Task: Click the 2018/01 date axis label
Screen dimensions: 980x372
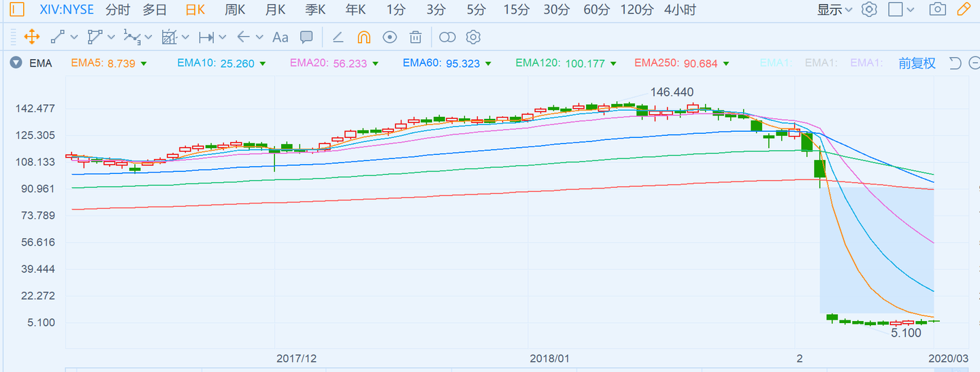Action: click(549, 358)
